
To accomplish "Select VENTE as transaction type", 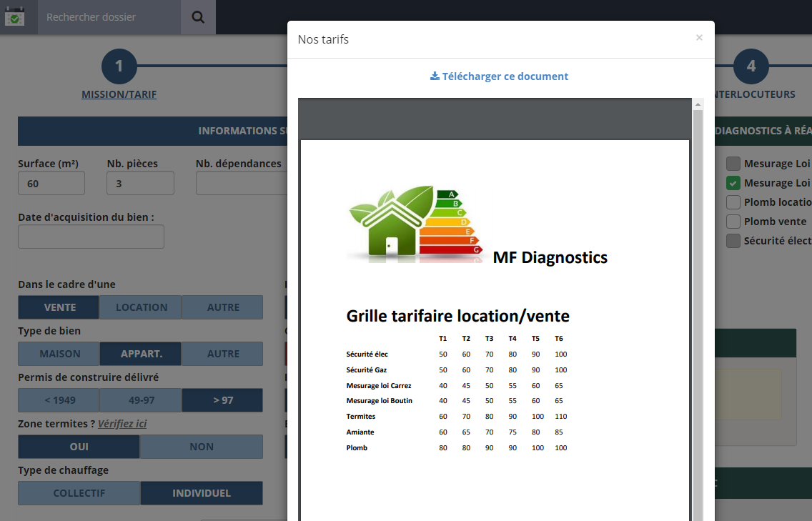I will tap(59, 307).
